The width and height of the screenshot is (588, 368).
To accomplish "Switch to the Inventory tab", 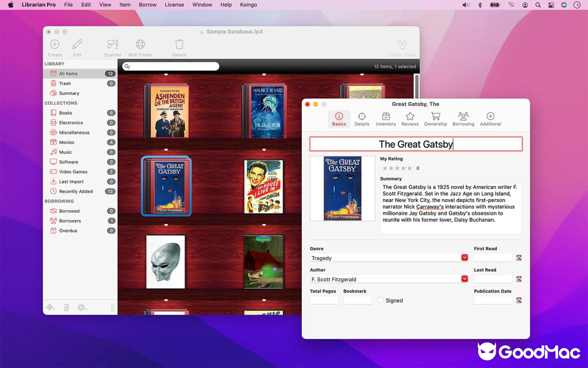I will pyautogui.click(x=385, y=119).
